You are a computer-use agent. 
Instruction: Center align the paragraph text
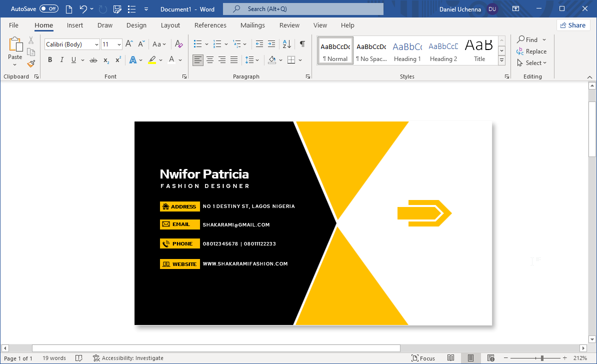210,60
